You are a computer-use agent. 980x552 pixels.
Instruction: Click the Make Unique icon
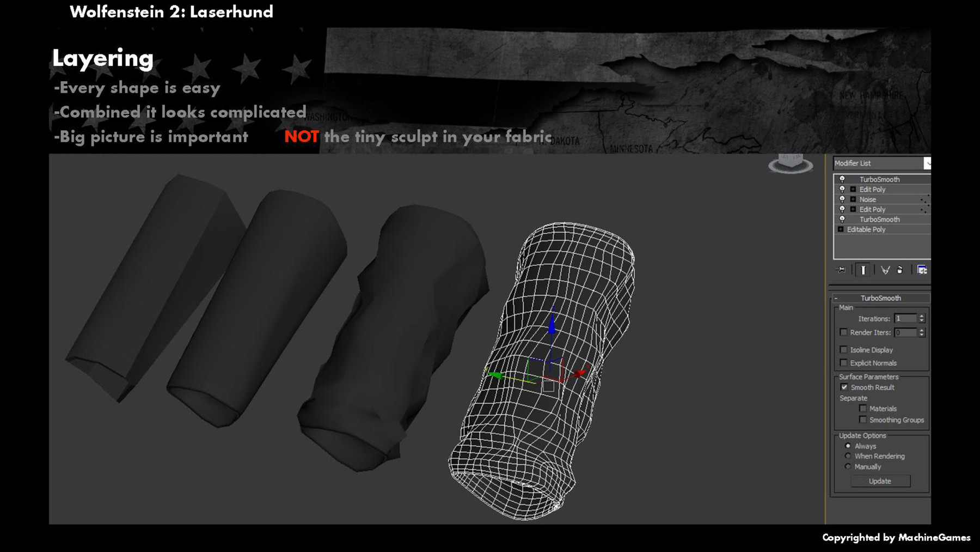click(x=885, y=270)
